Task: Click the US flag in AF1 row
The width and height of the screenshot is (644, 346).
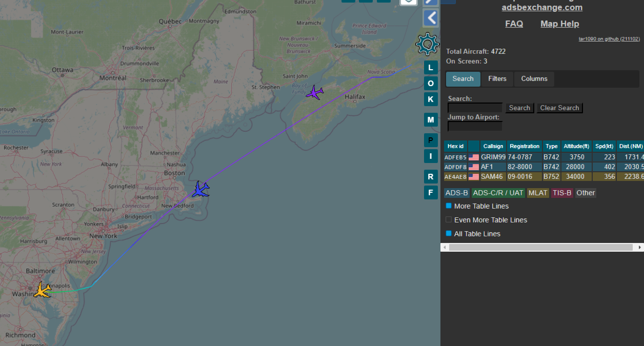Action: 474,167
